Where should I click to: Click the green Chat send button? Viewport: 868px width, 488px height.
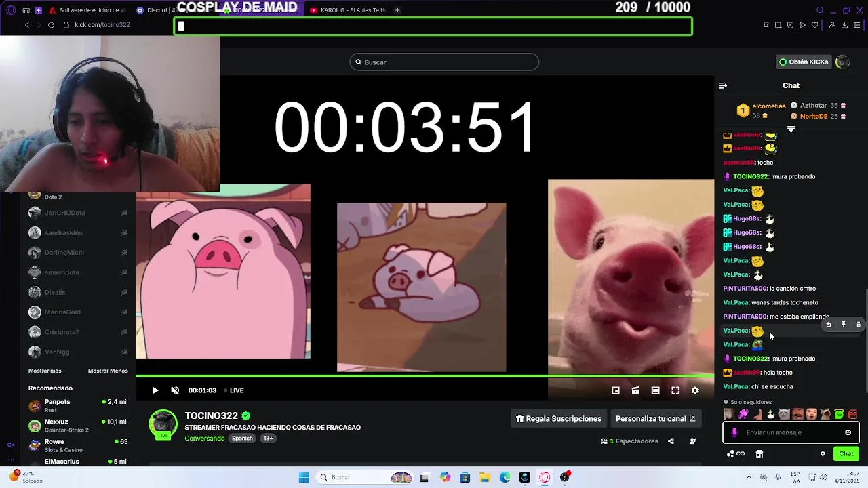(846, 453)
